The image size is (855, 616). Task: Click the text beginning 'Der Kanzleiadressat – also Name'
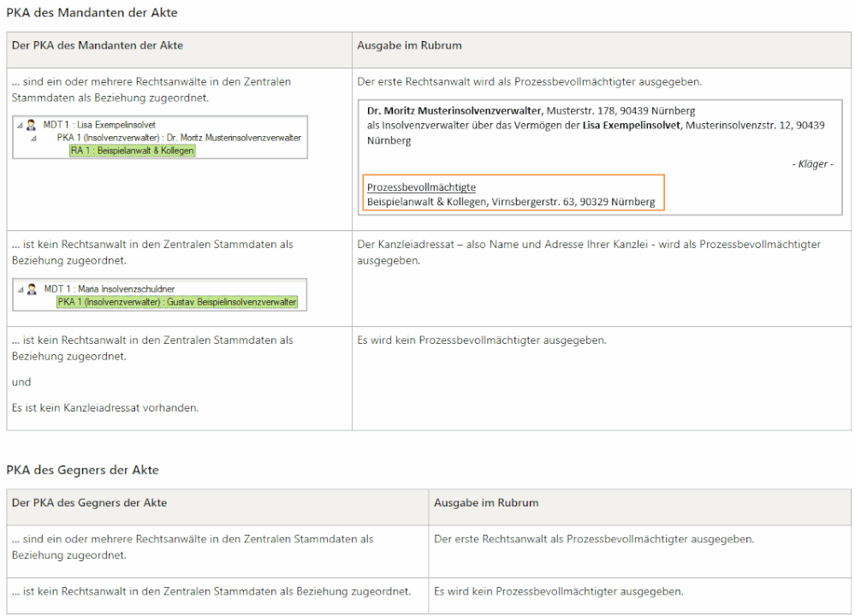click(589, 252)
